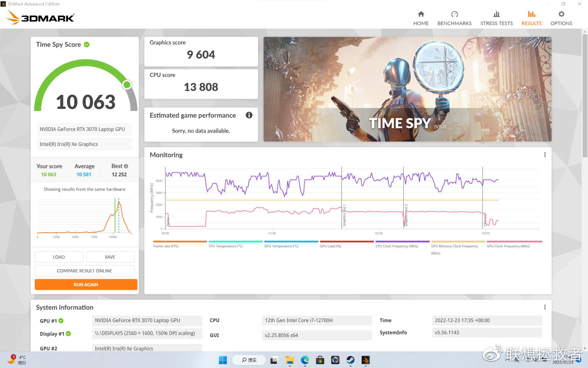Click the Graphics score value 9 604
The image size is (588, 368).
click(201, 55)
